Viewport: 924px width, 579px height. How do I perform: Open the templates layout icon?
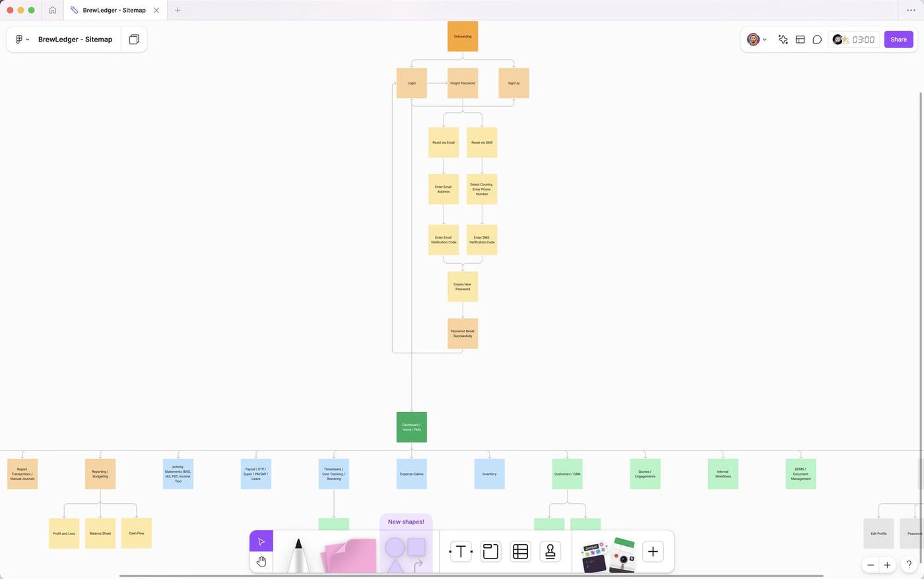pos(800,40)
